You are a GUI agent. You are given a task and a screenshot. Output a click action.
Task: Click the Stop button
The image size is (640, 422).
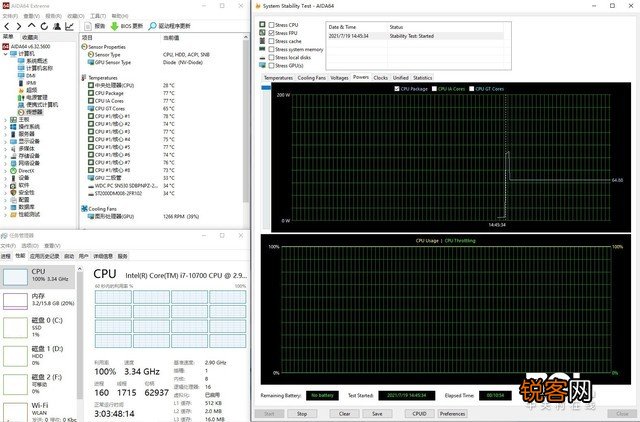(302, 413)
